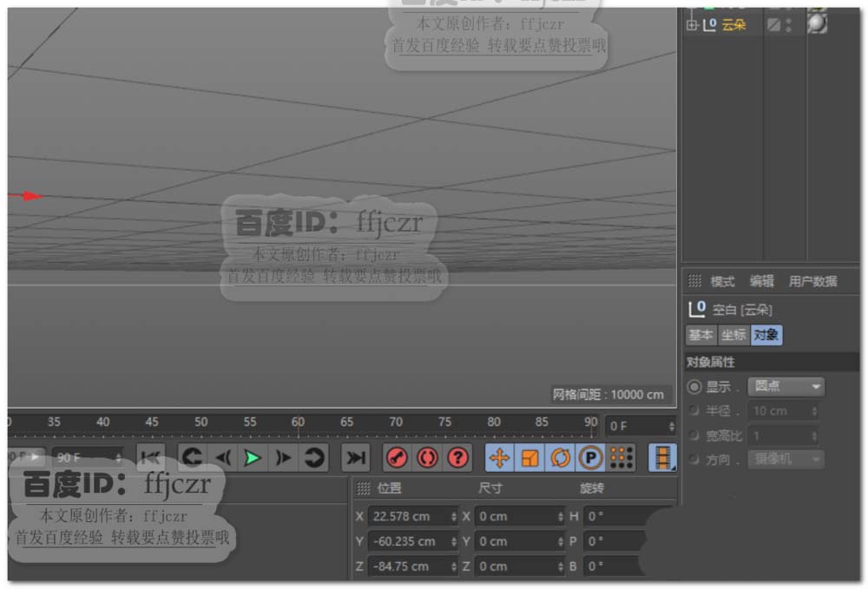
Task: Click the coordinate manager grip icon beside 位置
Action: (364, 488)
